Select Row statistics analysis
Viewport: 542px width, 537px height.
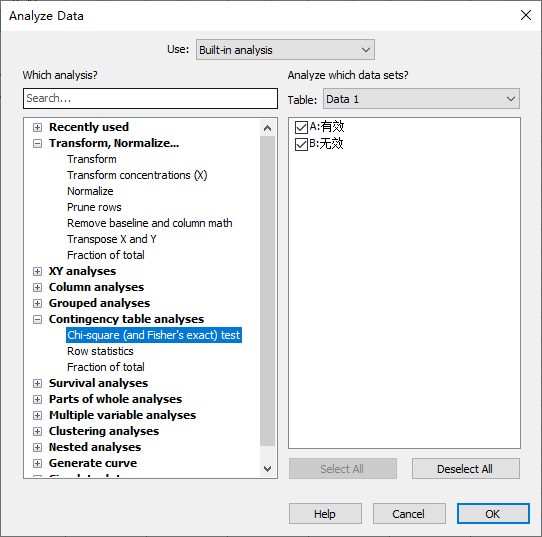[x=100, y=351]
